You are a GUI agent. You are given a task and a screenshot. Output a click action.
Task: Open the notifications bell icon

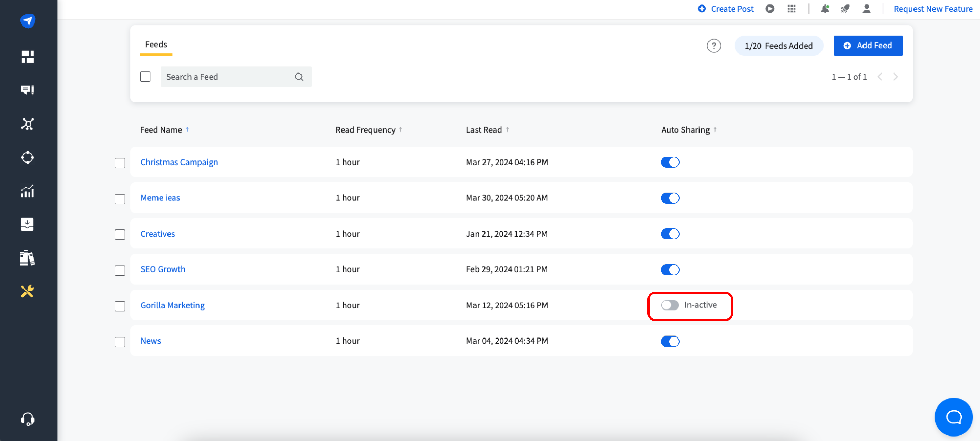tap(824, 9)
